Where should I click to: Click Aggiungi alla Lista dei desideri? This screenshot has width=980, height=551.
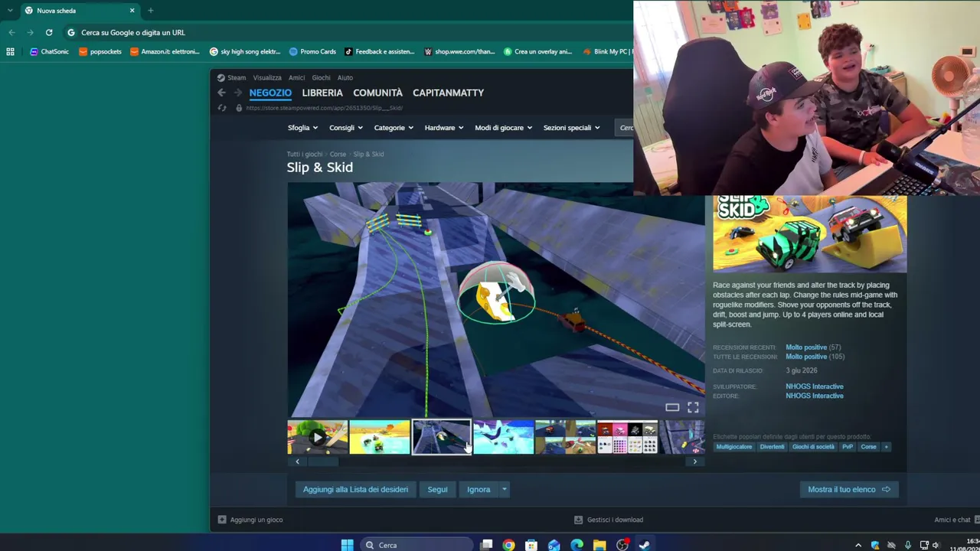(355, 490)
